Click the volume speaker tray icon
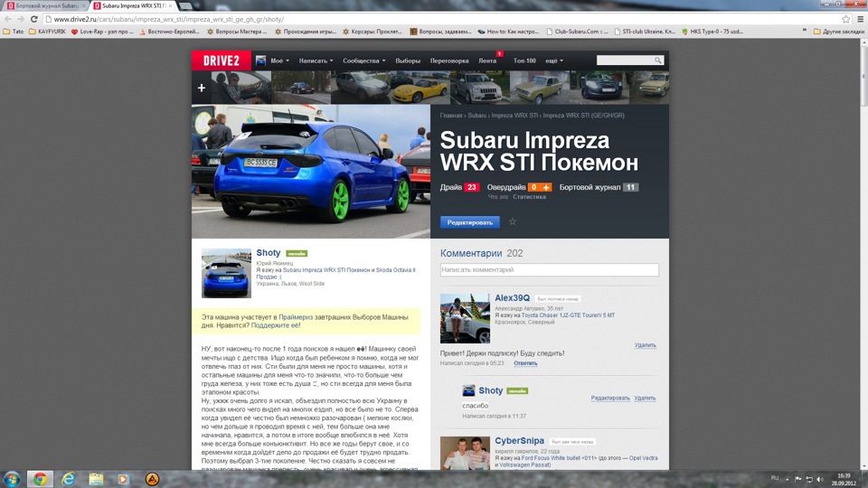868x488 pixels. coord(820,479)
